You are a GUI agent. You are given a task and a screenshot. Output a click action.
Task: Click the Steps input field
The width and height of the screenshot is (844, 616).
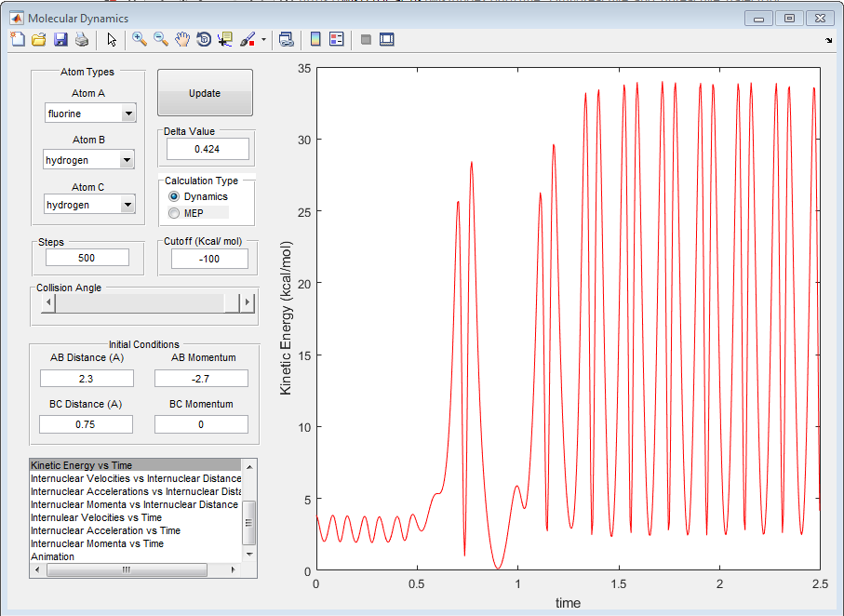[87, 258]
